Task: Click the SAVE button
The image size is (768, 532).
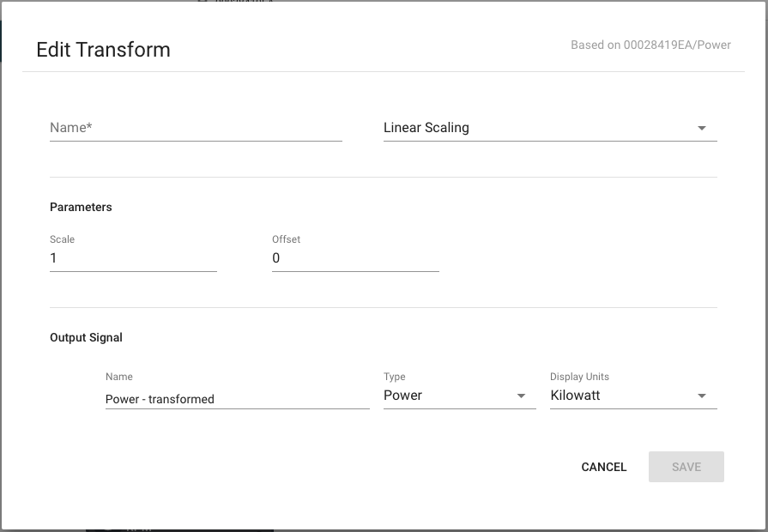Action: 686,467
